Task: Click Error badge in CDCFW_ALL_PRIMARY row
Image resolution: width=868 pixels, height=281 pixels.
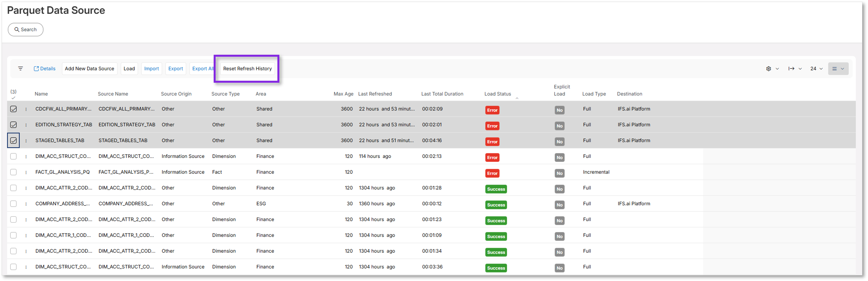Action: (492, 110)
